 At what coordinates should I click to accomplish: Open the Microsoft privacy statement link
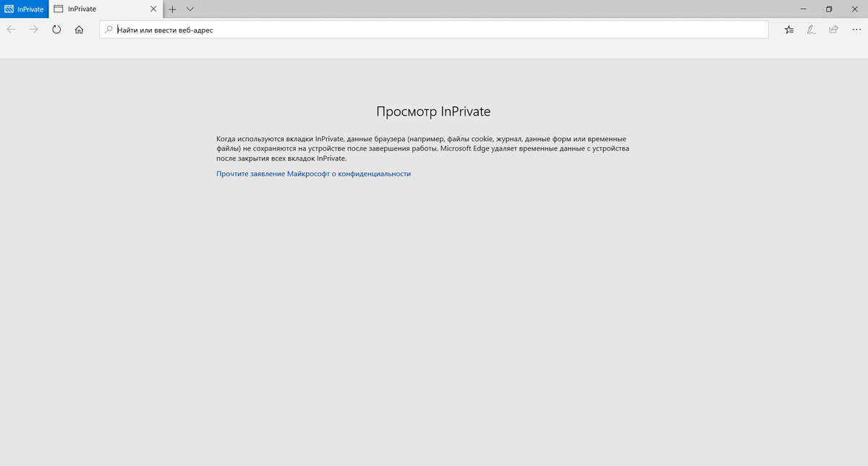coord(313,174)
